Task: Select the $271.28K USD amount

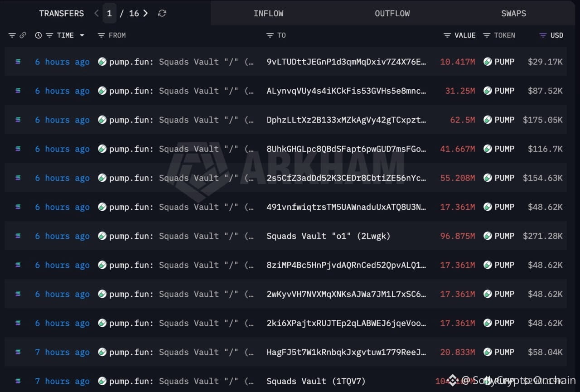Action: (543, 236)
